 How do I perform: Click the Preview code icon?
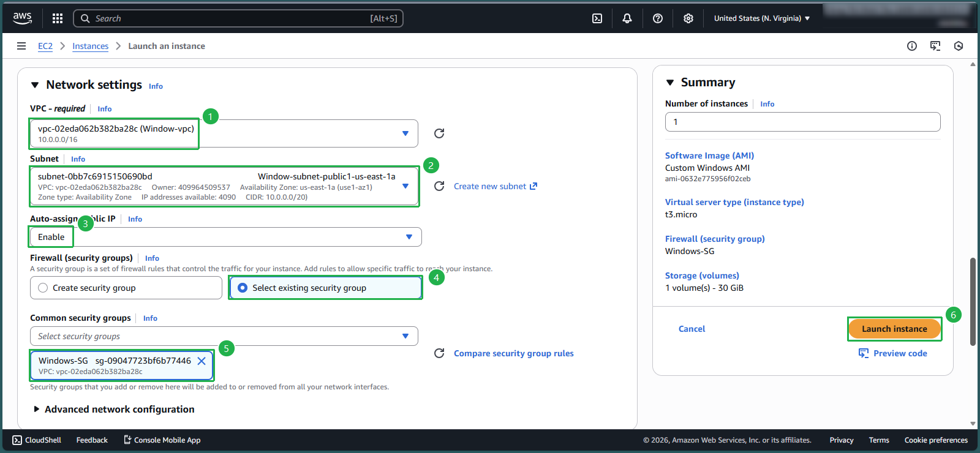pos(864,353)
